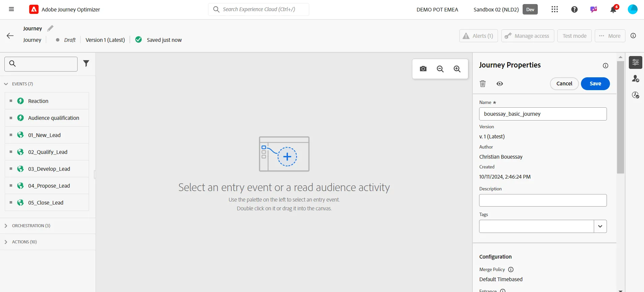The image size is (644, 292).
Task: Click the Test mode button
Action: [x=575, y=36]
